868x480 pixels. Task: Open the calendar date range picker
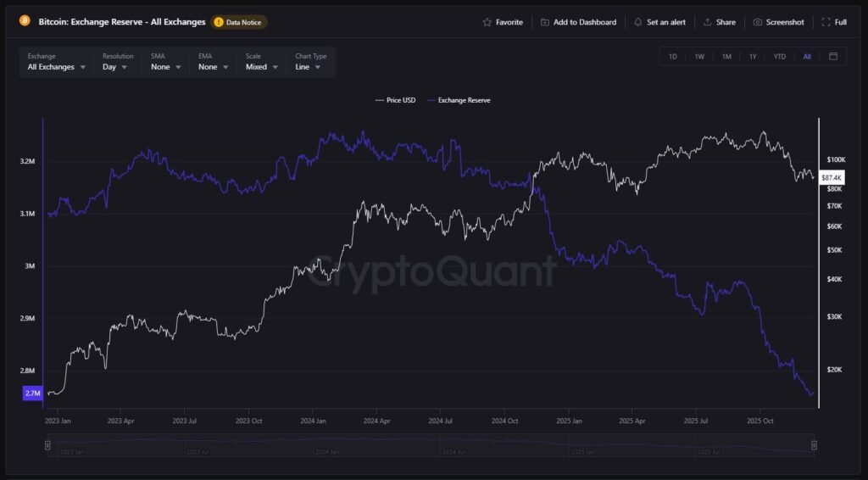(x=833, y=57)
